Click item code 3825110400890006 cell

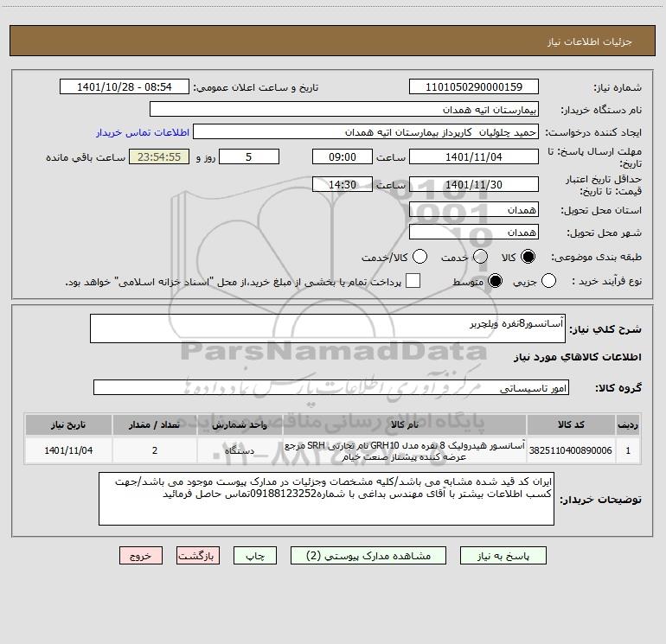[x=571, y=450]
